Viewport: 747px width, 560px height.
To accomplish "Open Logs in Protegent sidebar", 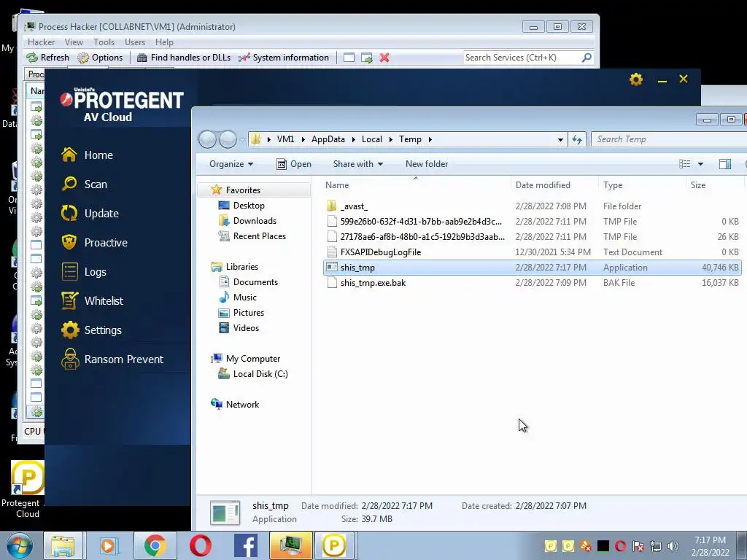I will point(85,271).
